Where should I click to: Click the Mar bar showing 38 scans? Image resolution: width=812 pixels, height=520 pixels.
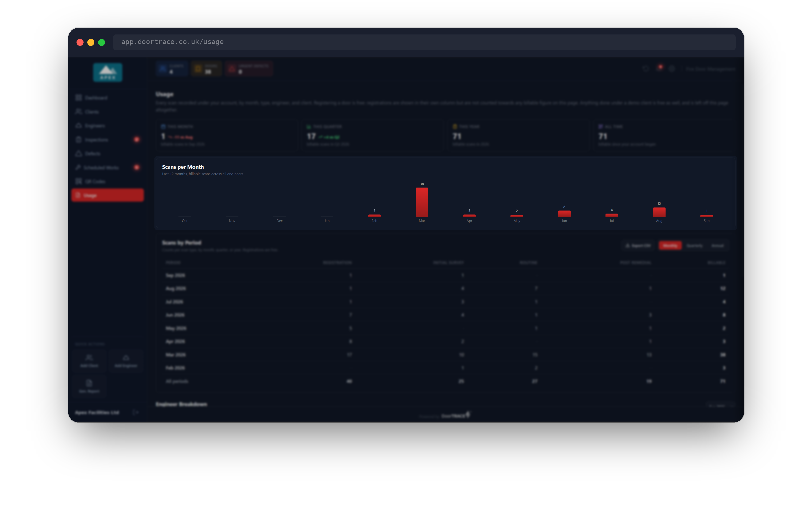click(422, 202)
